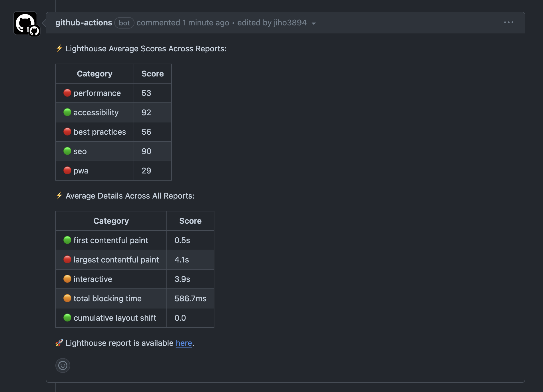543x392 pixels.
Task: Click the 3.9s value
Action: (182, 279)
